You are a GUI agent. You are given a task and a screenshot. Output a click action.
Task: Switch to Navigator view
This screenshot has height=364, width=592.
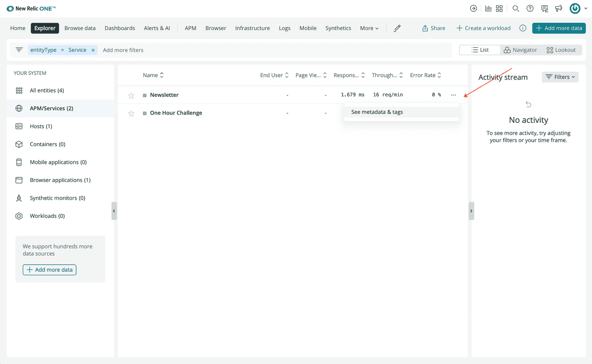click(x=520, y=50)
